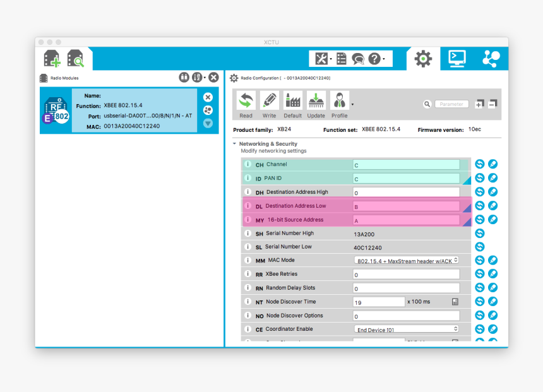Edit Destination Address High field

tap(406, 192)
